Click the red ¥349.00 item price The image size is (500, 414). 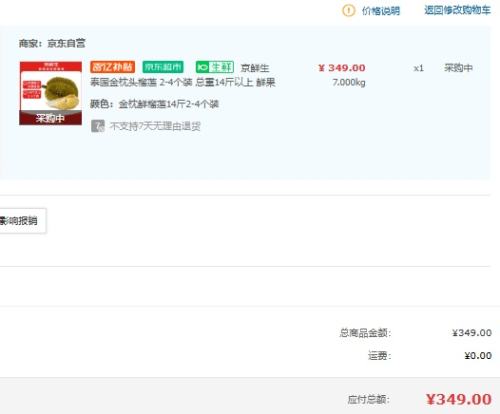click(x=342, y=68)
